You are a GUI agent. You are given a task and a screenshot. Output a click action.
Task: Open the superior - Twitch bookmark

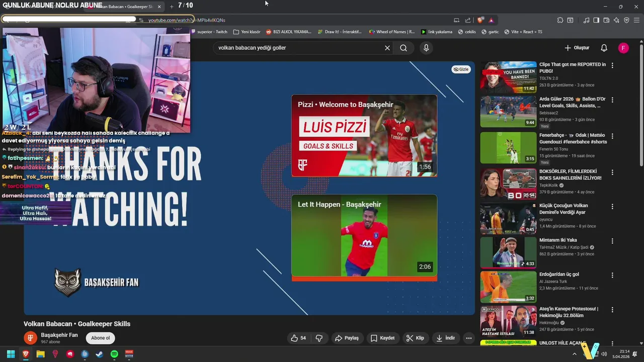[209, 32]
